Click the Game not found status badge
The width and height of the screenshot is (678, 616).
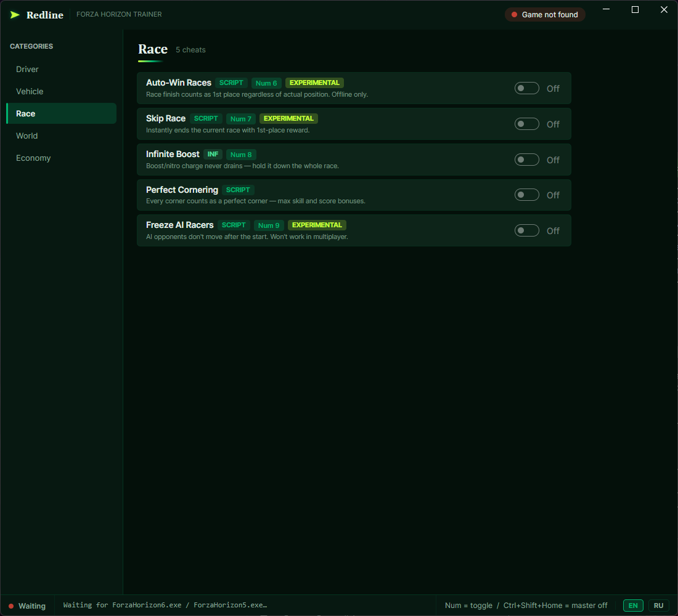point(545,15)
